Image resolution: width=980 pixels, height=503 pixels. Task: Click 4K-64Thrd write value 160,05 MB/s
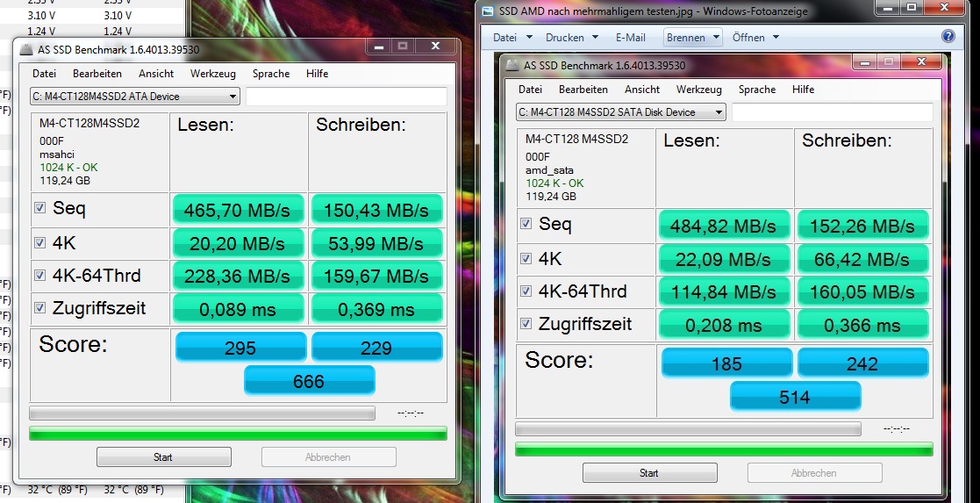click(x=862, y=291)
